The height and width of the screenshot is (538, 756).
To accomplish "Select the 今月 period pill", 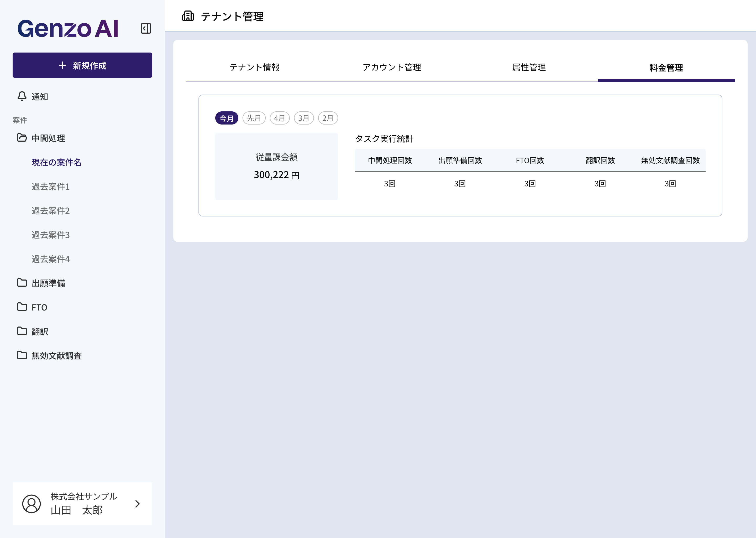I will pos(227,118).
